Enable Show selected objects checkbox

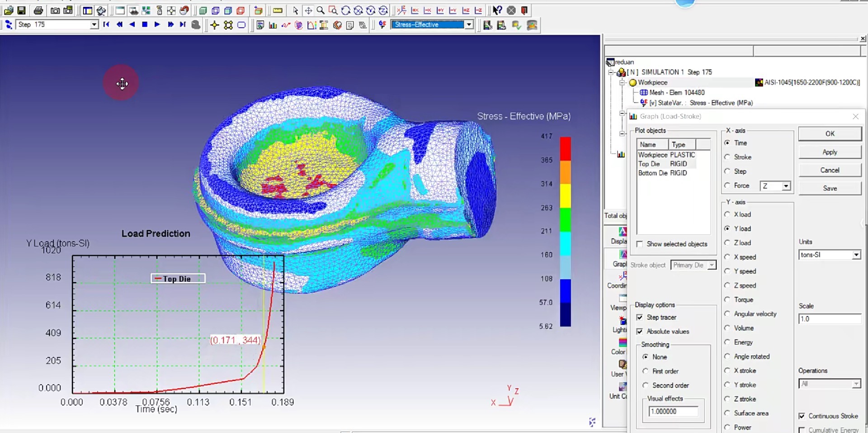(640, 244)
